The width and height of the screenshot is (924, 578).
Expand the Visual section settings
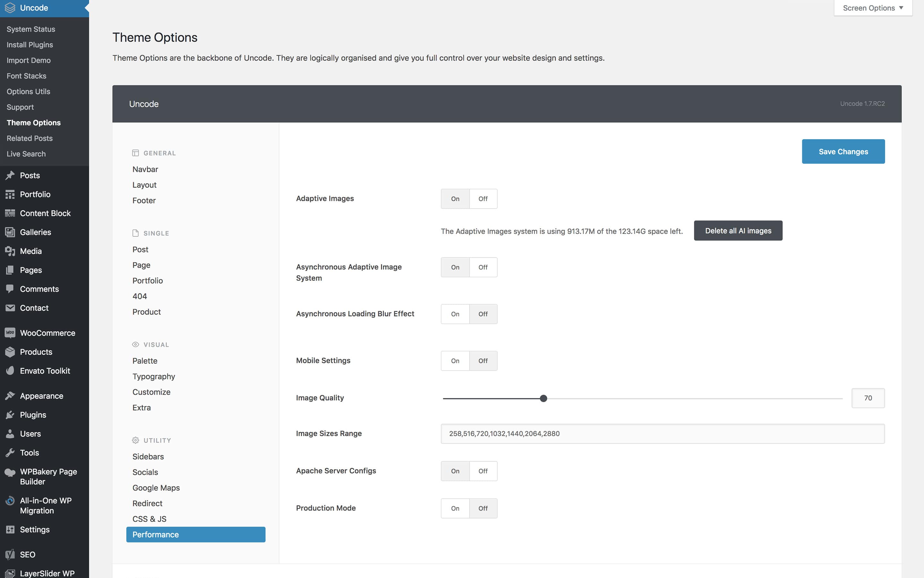pos(156,344)
